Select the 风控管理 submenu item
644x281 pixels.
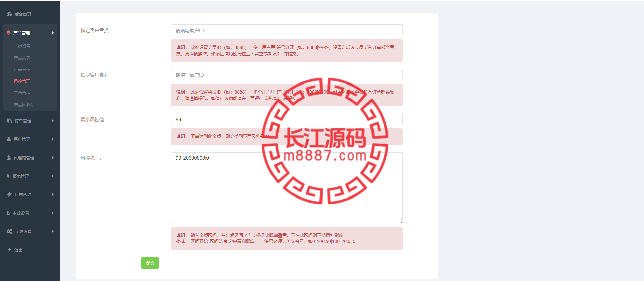click(22, 81)
